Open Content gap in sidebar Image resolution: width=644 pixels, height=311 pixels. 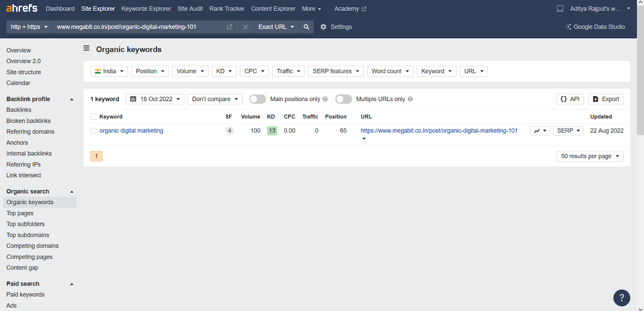click(x=23, y=268)
